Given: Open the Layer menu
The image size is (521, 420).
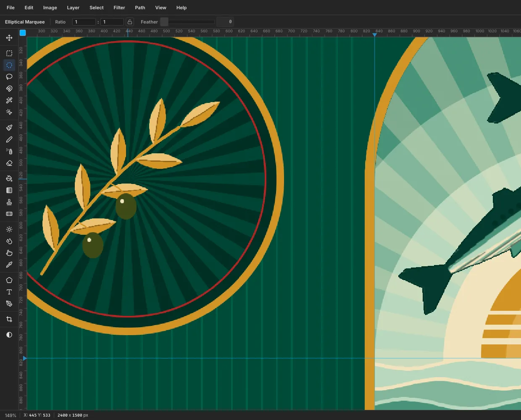Looking at the screenshot, I should [x=73, y=8].
